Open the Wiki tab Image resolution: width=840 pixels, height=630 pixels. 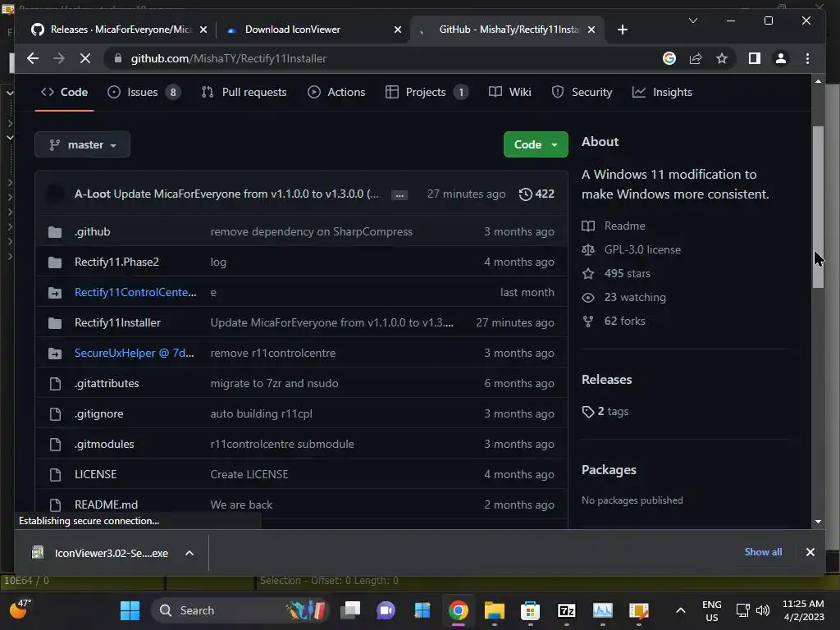pos(510,92)
